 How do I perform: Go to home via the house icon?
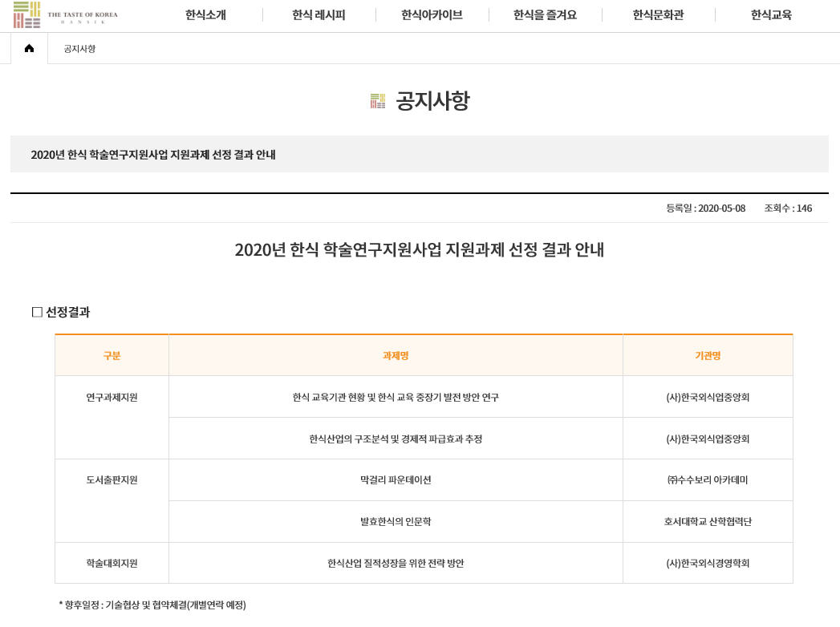[30, 49]
